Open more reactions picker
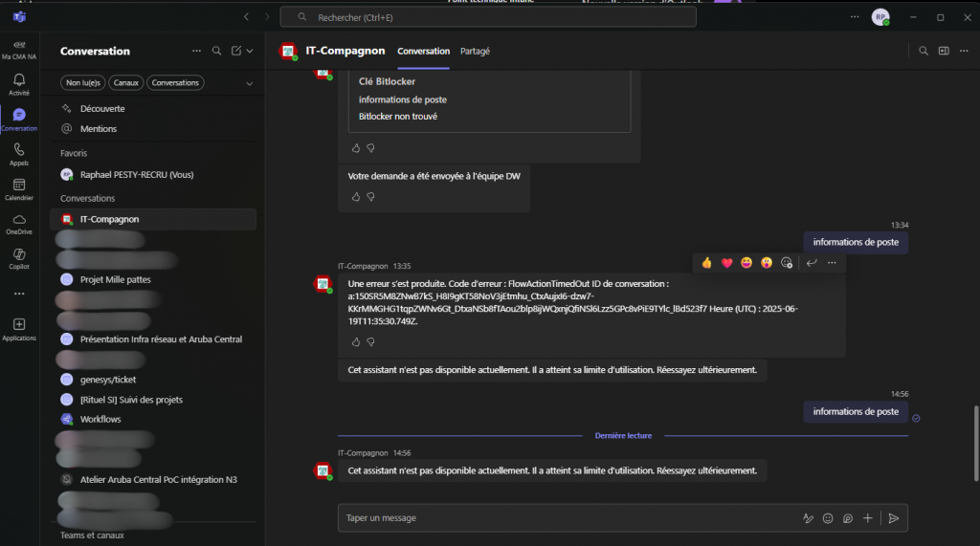 point(787,262)
